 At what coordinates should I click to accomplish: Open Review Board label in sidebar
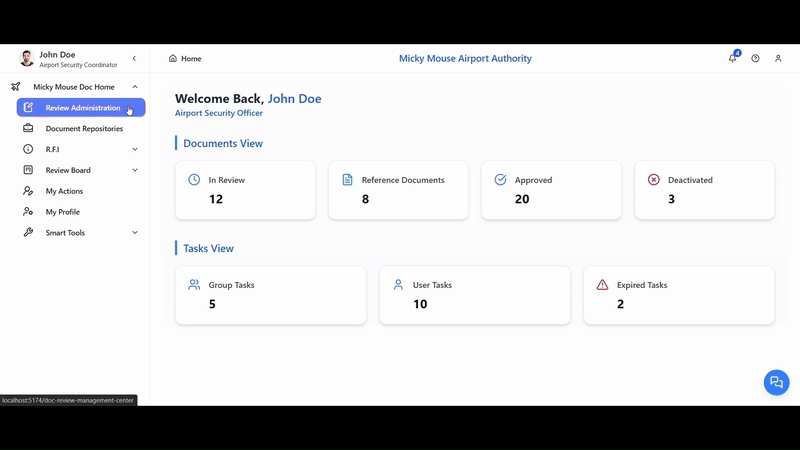(x=68, y=170)
